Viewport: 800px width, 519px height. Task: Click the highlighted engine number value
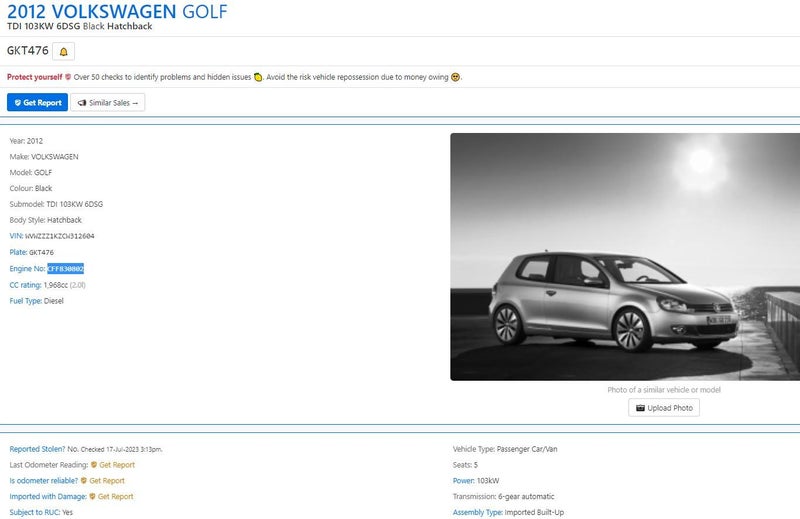coord(66,268)
